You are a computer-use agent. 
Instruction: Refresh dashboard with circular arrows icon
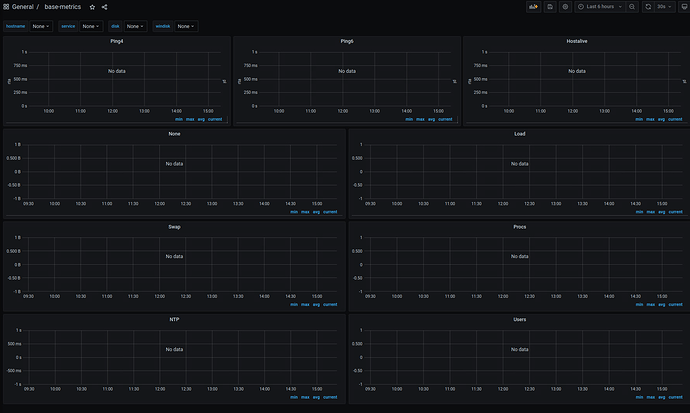648,7
